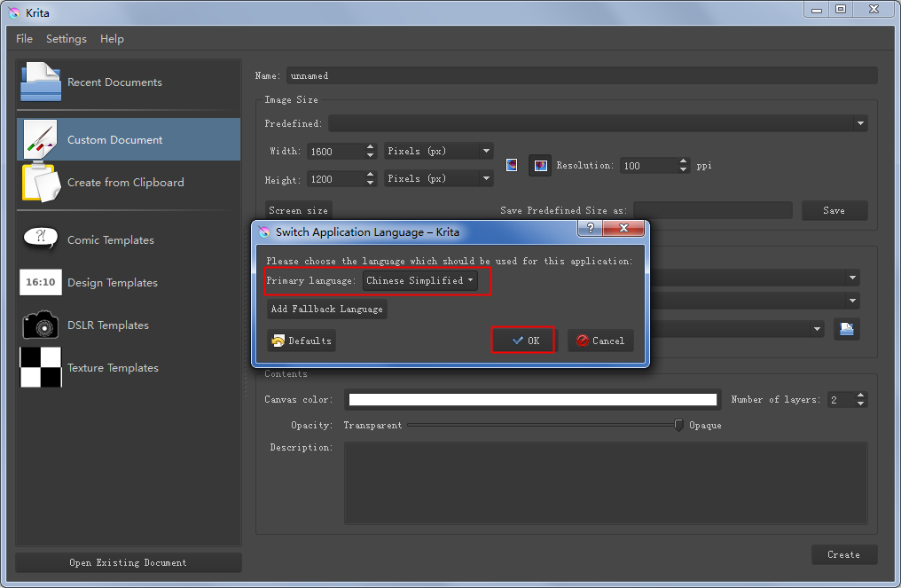Viewport: 901px width, 588px height.
Task: Click Add Fallback Language button
Action: (x=327, y=309)
